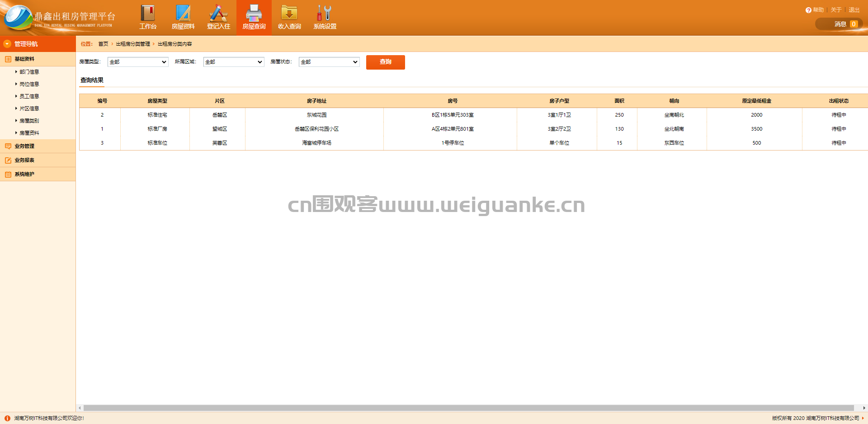868x424 pixels.
Task: Select the 岳麓区保利花园小区 cell
Action: (x=316, y=129)
